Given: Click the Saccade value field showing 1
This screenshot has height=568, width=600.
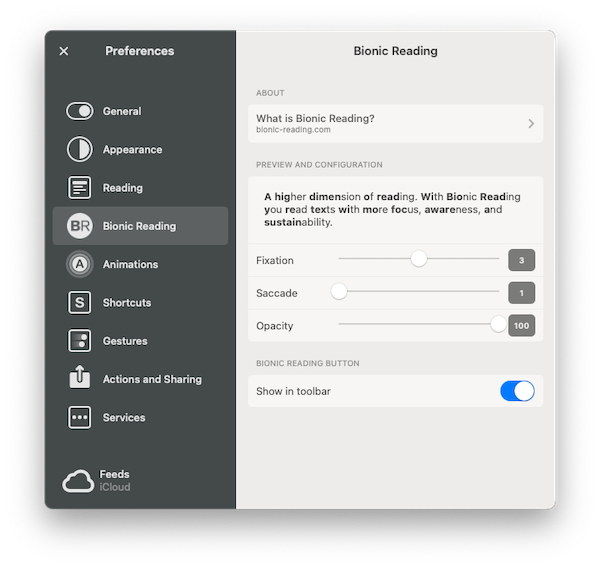Looking at the screenshot, I should pyautogui.click(x=522, y=293).
